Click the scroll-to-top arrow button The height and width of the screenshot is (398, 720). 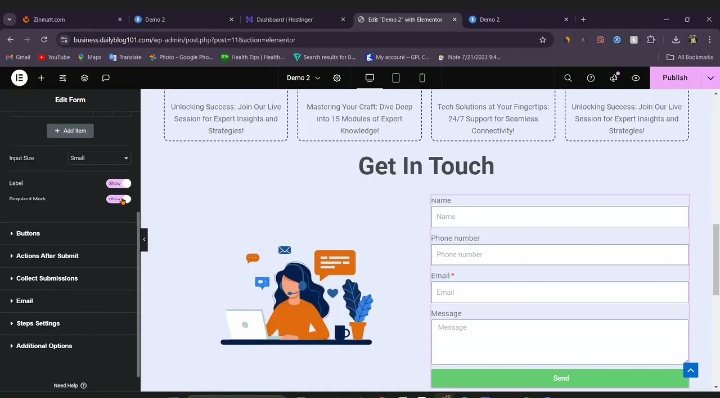[691, 370]
